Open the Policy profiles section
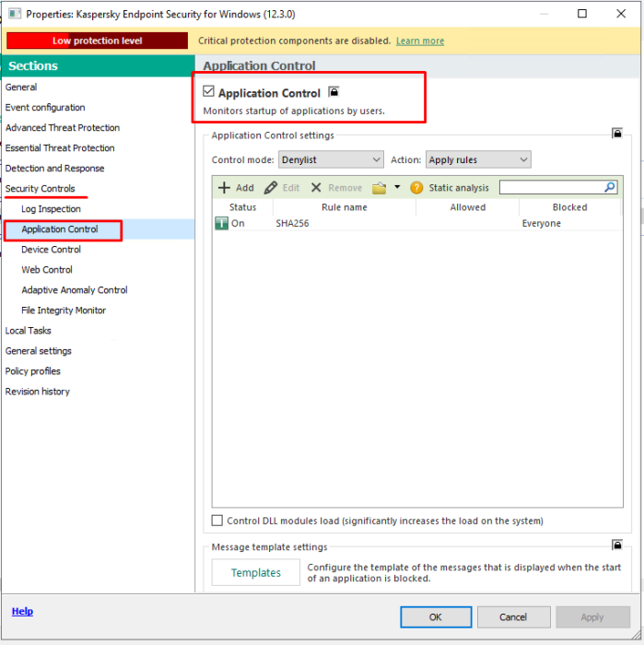Image resolution: width=644 pixels, height=645 pixels. pos(32,371)
